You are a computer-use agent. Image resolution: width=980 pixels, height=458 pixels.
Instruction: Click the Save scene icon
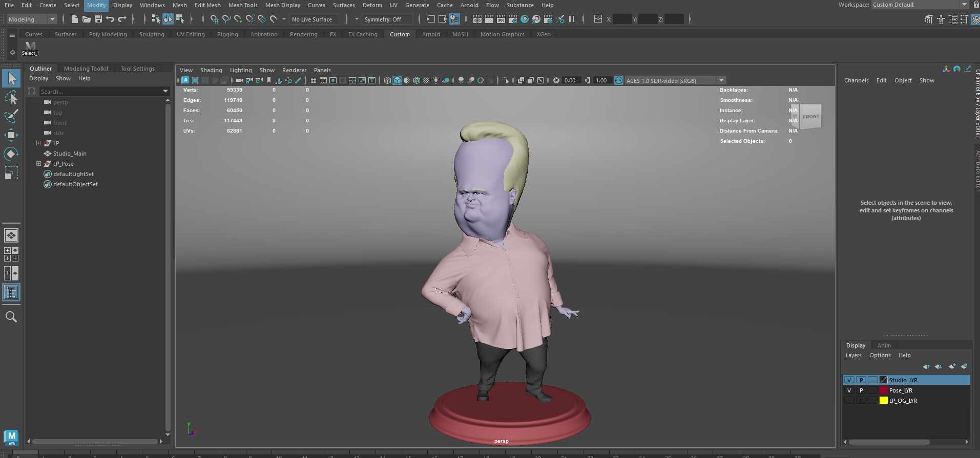[x=98, y=19]
